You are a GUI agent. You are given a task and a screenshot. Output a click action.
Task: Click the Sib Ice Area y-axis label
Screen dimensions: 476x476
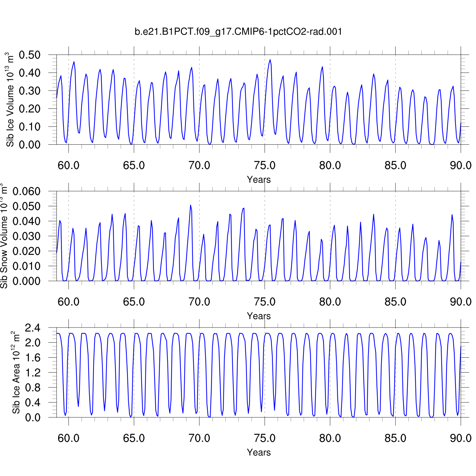pyautogui.click(x=16, y=373)
